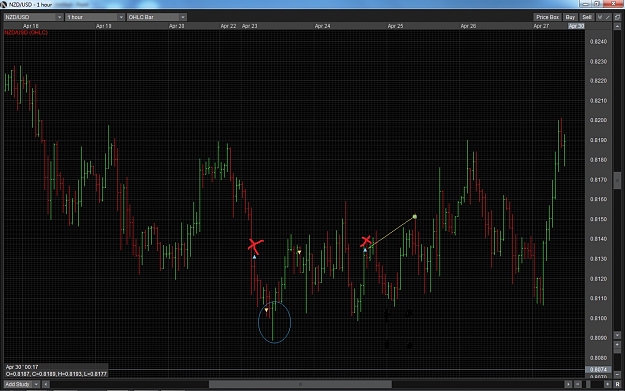Click the O/C/H/L values readout box
The height and width of the screenshot is (391, 625).
[x=56, y=374]
